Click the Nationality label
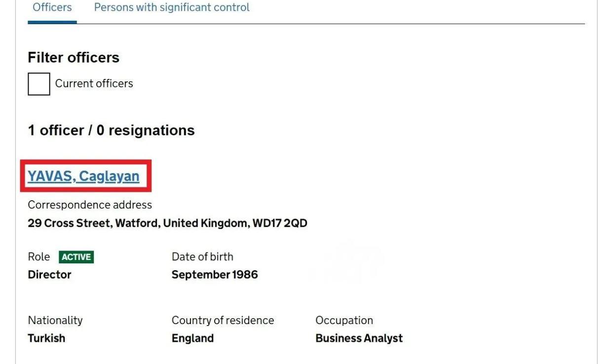600x364 pixels. (55, 321)
